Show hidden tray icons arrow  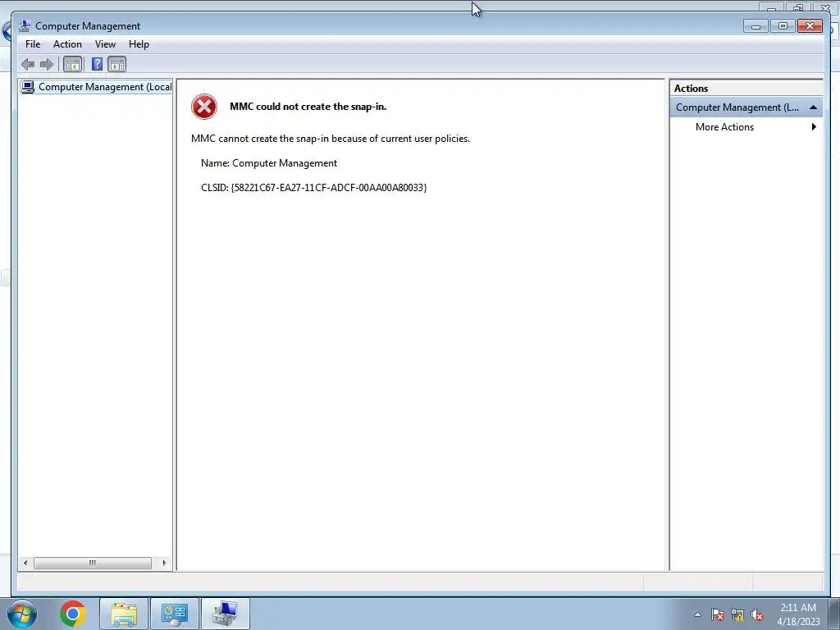coord(697,614)
